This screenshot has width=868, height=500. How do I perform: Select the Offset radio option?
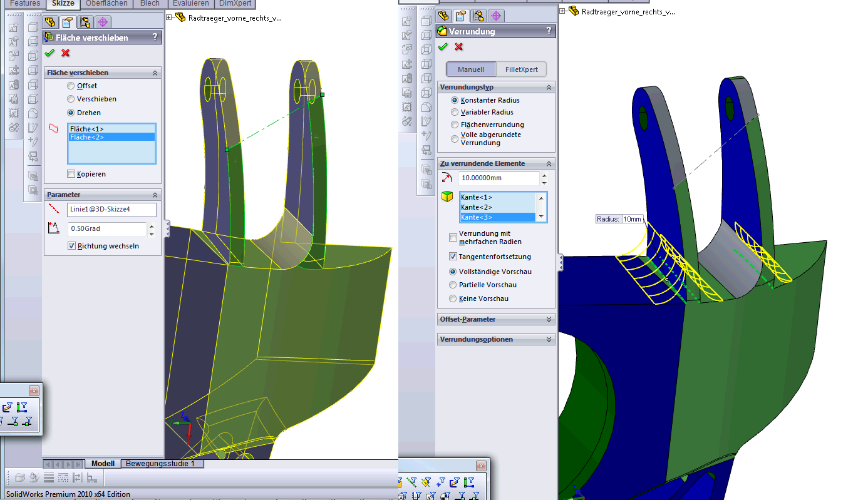pyautogui.click(x=71, y=86)
